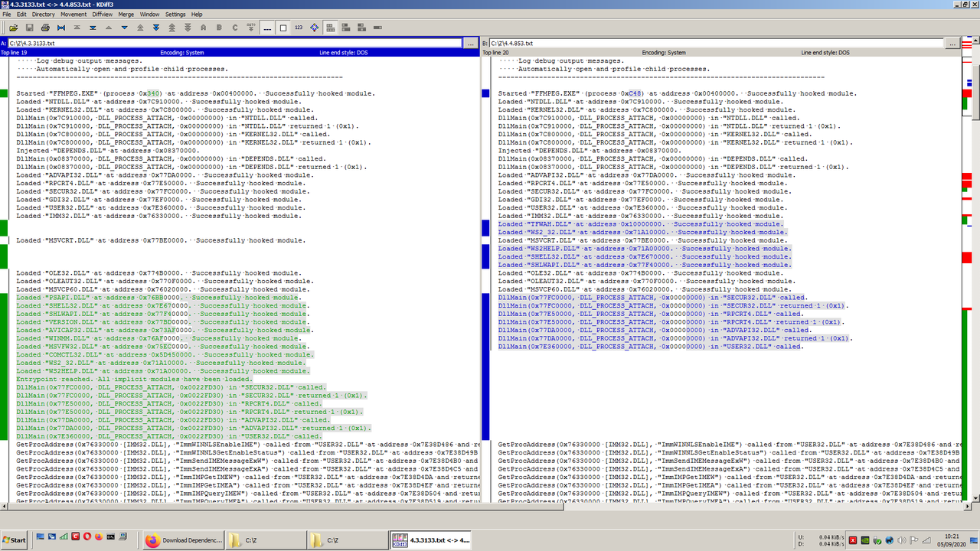This screenshot has height=551, width=980.
Task: Click the Print toolbar icon
Action: (45, 28)
